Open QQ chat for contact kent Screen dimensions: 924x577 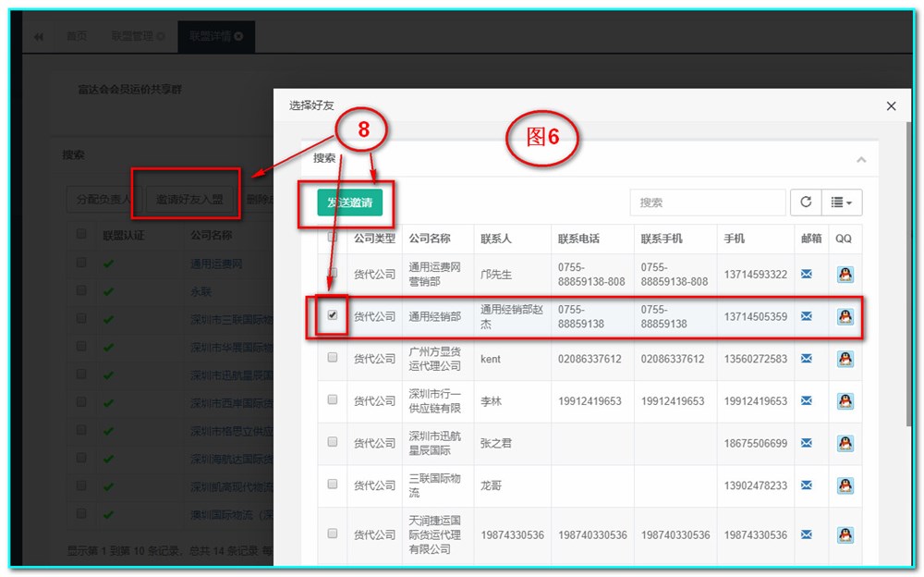(845, 359)
